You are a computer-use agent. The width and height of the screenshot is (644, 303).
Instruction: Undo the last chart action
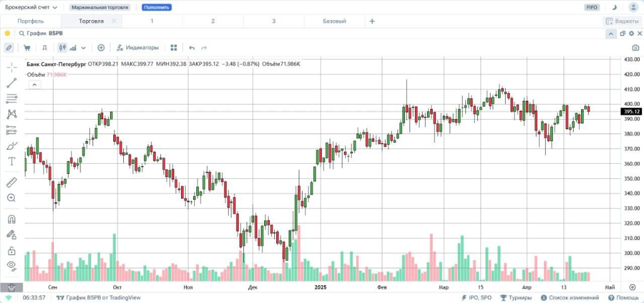tap(192, 47)
